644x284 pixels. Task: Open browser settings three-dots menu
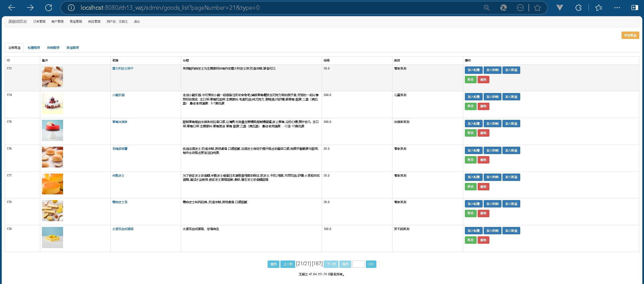pyautogui.click(x=617, y=8)
